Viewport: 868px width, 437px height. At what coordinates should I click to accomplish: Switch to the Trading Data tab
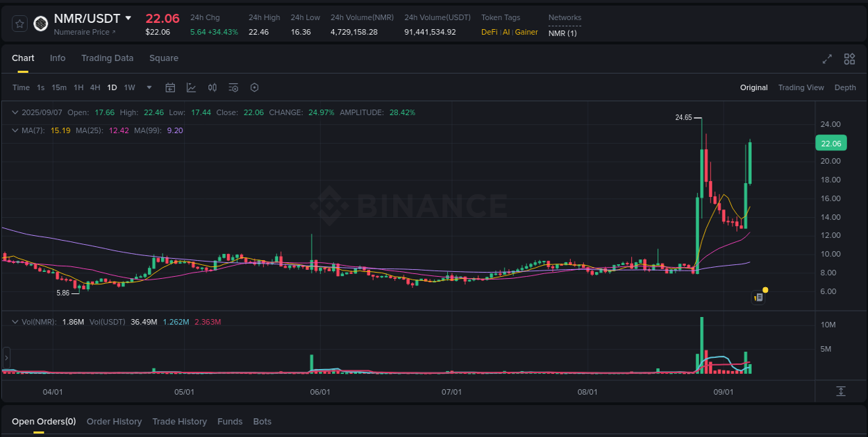click(x=107, y=58)
